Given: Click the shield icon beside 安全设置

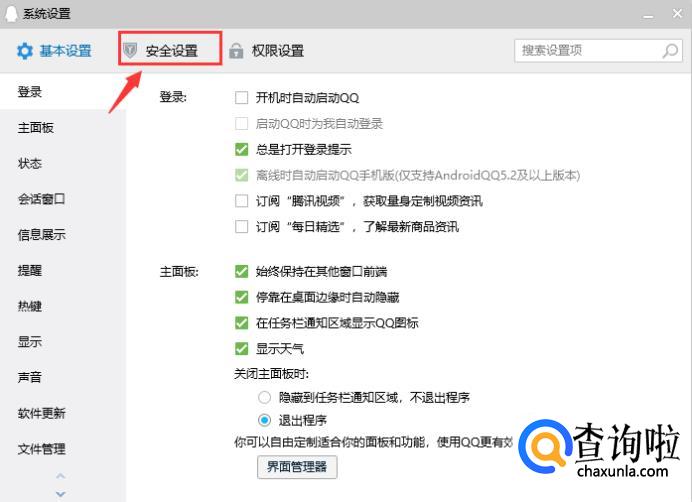Looking at the screenshot, I should pos(130,50).
